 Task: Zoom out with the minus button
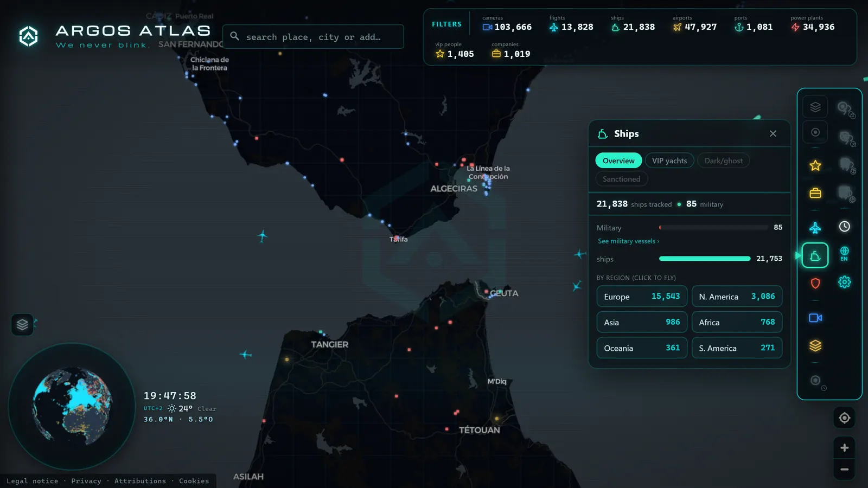[845, 470]
